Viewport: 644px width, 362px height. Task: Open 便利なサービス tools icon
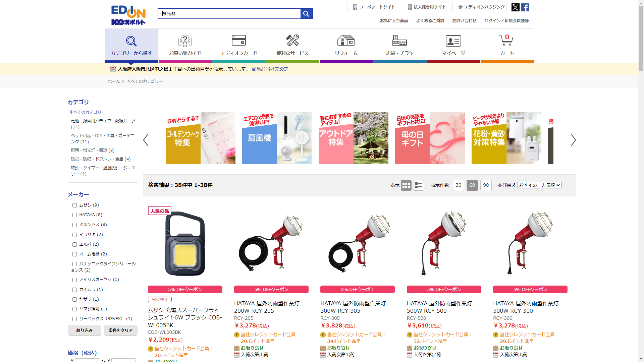(292, 40)
